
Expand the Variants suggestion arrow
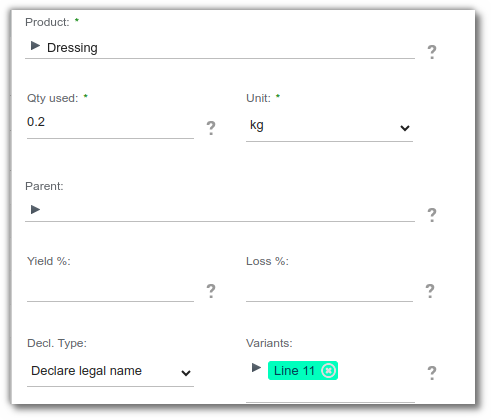coord(256,367)
